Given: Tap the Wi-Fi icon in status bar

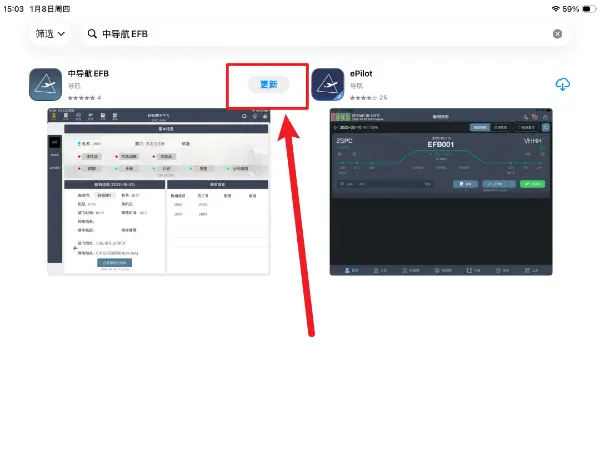Looking at the screenshot, I should tap(556, 9).
